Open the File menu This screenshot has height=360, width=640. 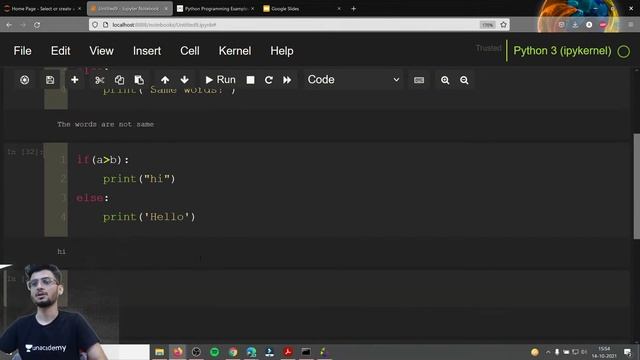click(x=22, y=51)
